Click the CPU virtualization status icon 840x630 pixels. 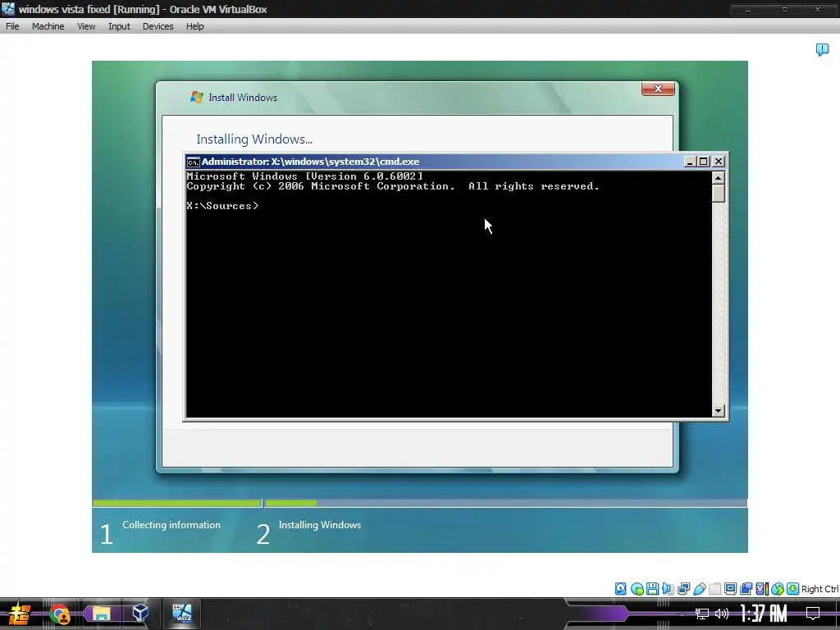tap(762, 589)
